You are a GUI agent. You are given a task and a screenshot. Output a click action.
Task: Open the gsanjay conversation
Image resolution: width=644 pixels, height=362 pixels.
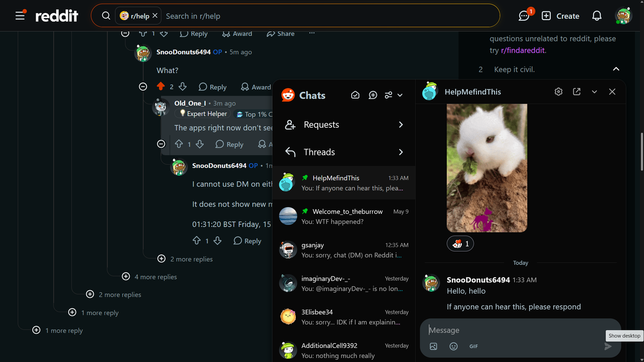[x=344, y=250]
